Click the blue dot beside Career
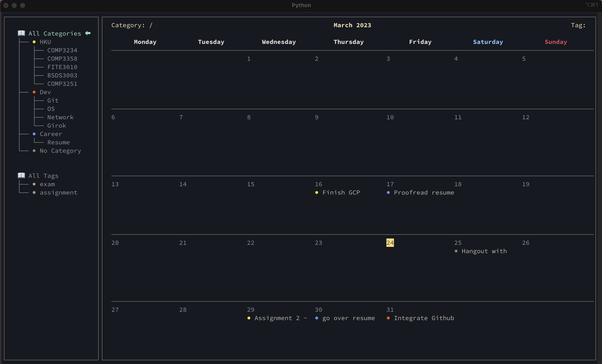This screenshot has height=364, width=602. pos(34,134)
